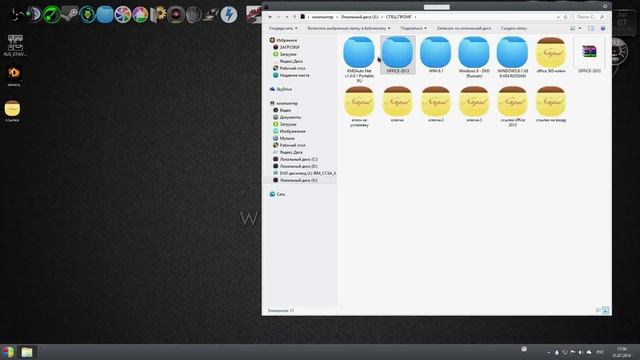Switch to details view in status bar
Image resolution: width=640 pixels, height=360 pixels.
[598, 311]
